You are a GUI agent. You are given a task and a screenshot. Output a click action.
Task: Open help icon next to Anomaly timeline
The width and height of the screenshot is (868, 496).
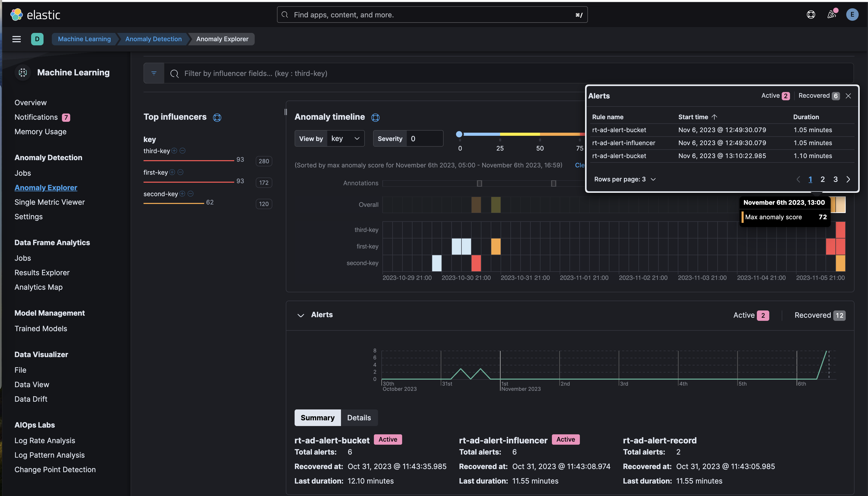(375, 118)
